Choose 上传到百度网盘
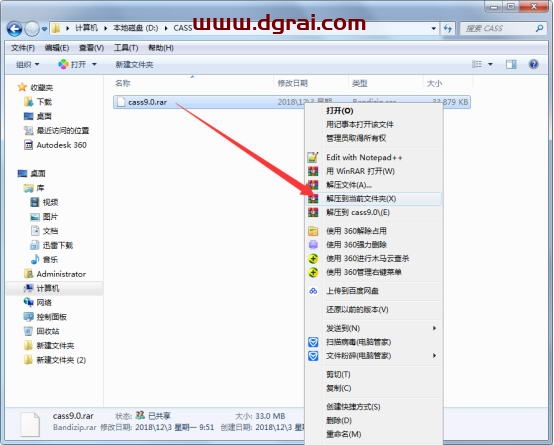 click(x=374, y=291)
